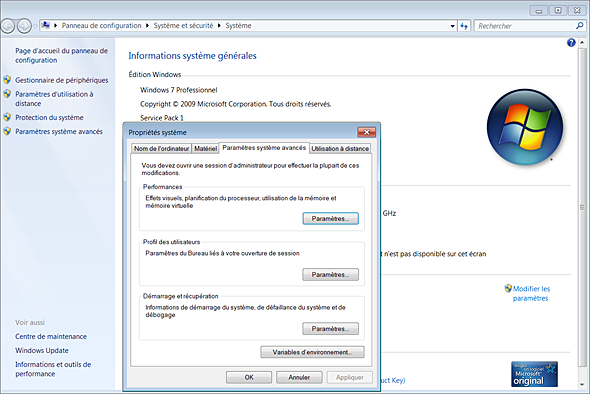Switch to Nom de l'ordinateur tab
Viewport: 590px width, 394px height.
click(x=161, y=149)
